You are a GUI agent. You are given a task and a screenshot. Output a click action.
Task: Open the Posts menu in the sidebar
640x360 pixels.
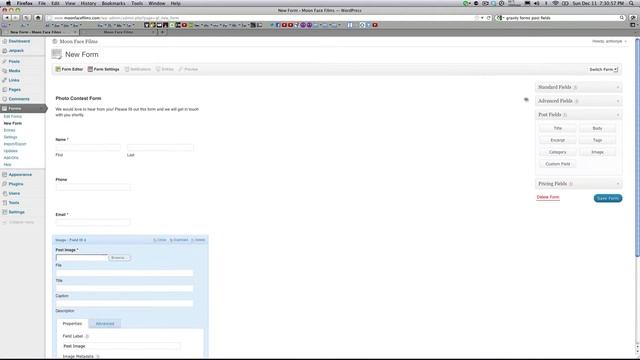click(14, 61)
